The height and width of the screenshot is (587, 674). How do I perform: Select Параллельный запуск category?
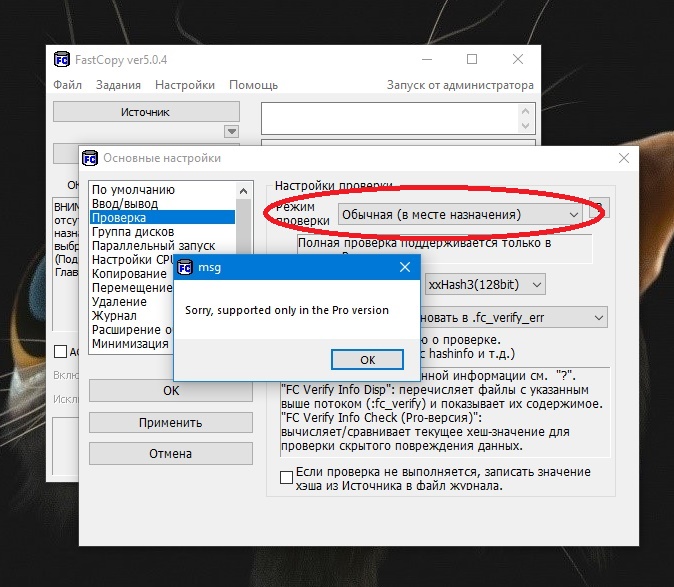(x=163, y=246)
